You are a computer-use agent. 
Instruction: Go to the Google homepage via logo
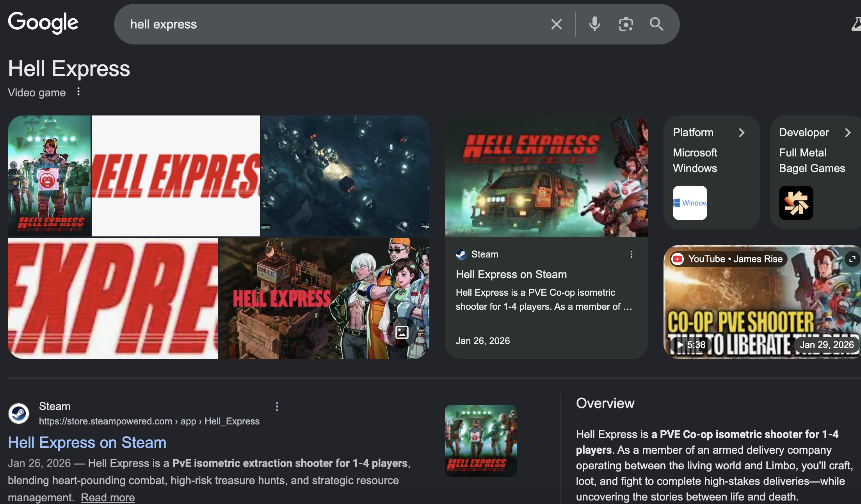click(43, 22)
